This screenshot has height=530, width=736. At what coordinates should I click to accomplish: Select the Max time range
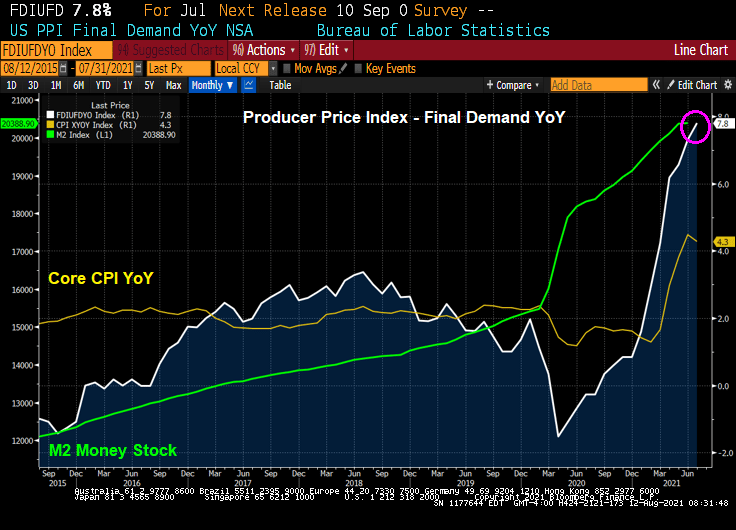[x=173, y=85]
